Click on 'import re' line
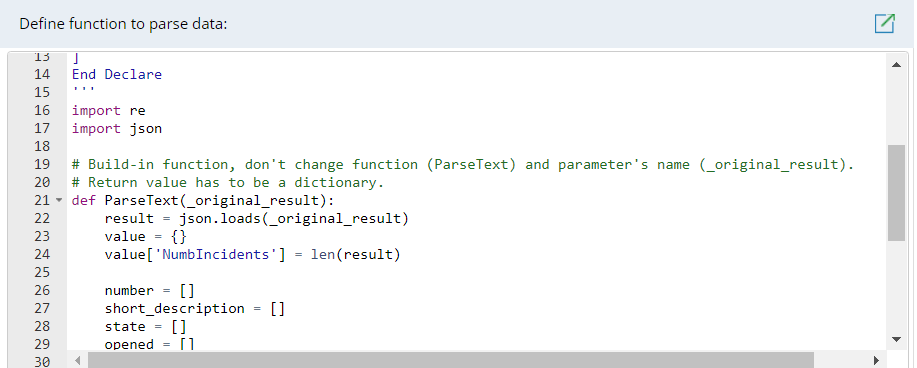The height and width of the screenshot is (368, 917). click(x=109, y=111)
